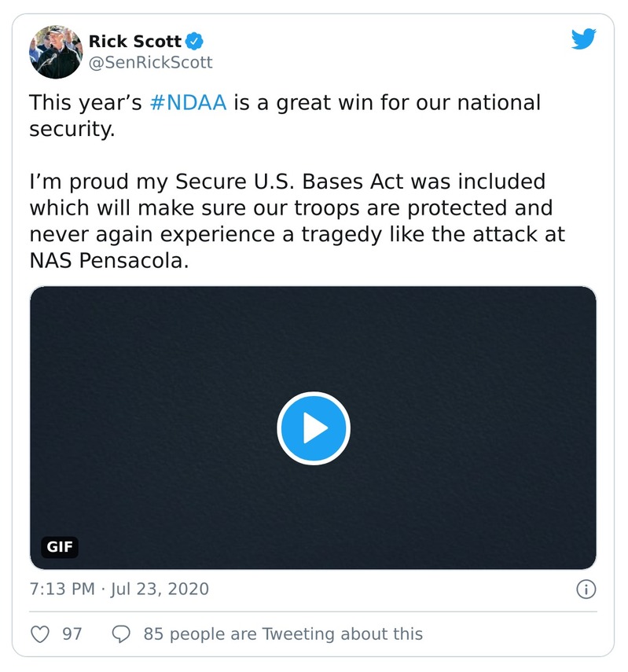628x672 pixels.
Task: Click the words "NAS Pensacola" in tweet
Action: (108, 262)
